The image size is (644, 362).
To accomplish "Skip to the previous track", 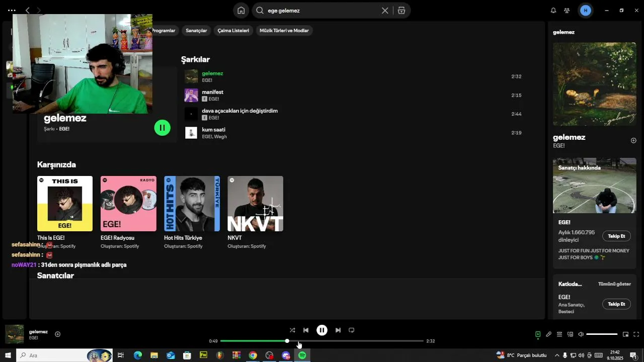I will (x=306, y=330).
